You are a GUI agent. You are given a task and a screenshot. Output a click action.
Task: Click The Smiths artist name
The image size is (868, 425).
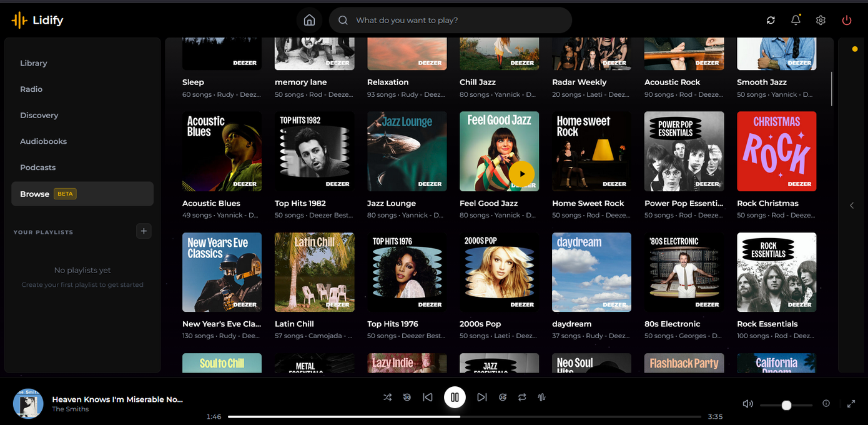pos(71,409)
